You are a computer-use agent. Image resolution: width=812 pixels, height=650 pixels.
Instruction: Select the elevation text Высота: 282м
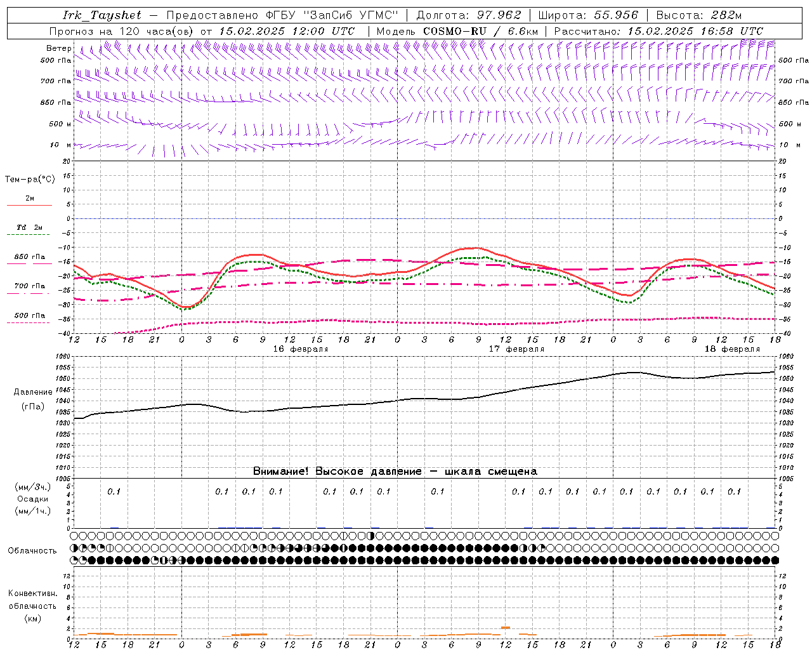point(699,15)
